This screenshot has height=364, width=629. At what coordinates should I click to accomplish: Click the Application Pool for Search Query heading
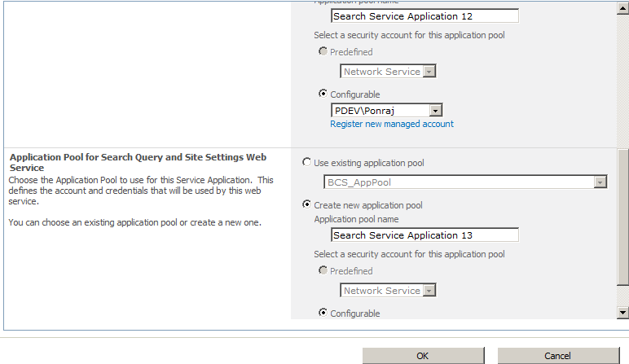(x=138, y=162)
